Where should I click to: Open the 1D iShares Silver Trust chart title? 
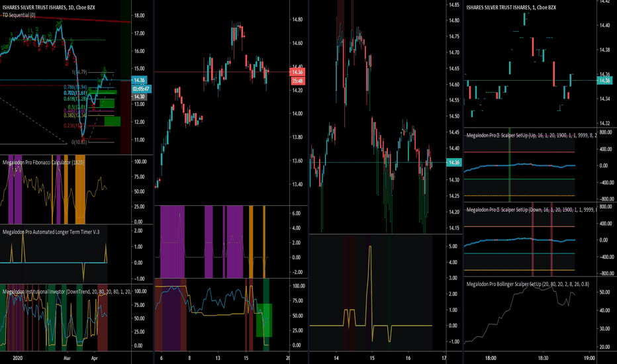click(48, 7)
